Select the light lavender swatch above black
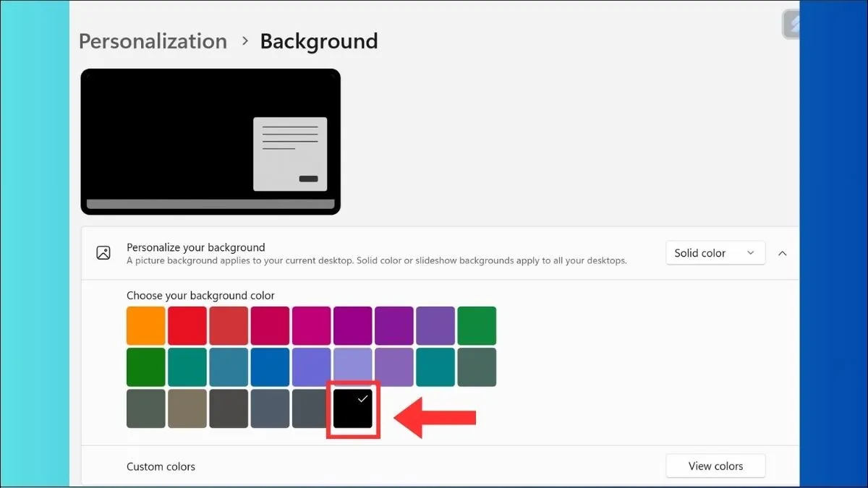The width and height of the screenshot is (868, 488). (353, 367)
